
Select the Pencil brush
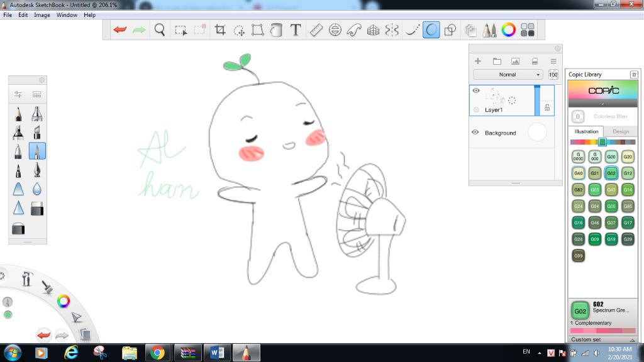[18, 114]
